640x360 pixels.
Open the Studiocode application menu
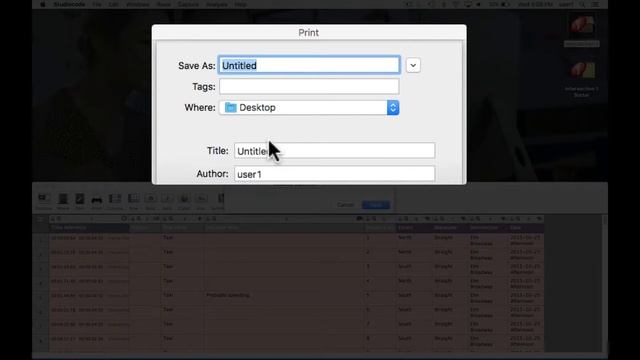pos(69,4)
